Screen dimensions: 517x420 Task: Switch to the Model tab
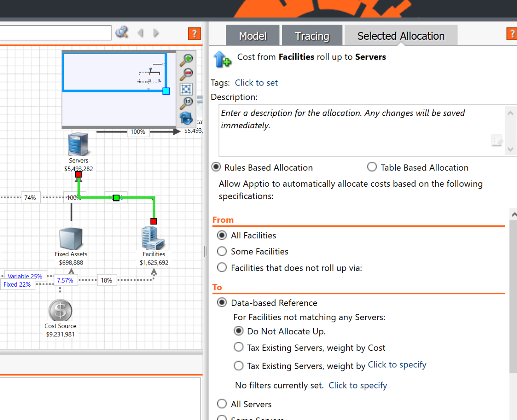pyautogui.click(x=253, y=36)
